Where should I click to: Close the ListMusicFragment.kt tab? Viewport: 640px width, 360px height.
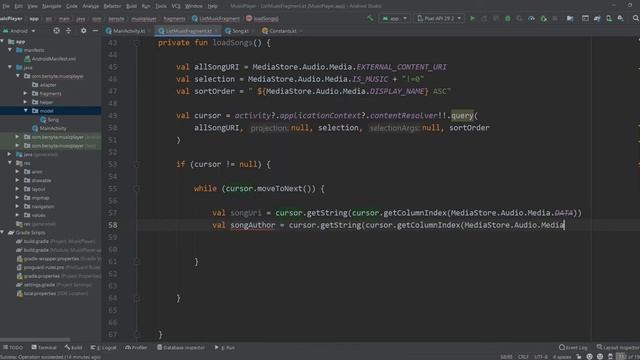(216, 31)
